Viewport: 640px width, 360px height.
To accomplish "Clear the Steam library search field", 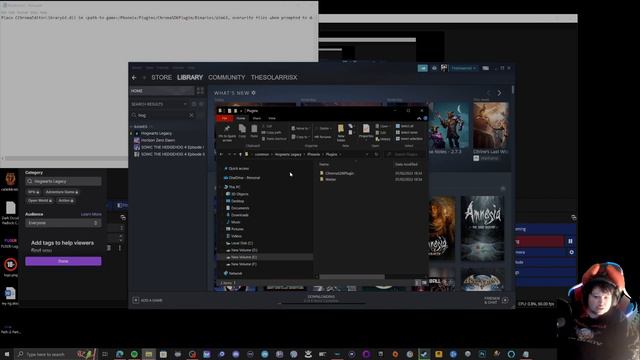I will (x=191, y=116).
